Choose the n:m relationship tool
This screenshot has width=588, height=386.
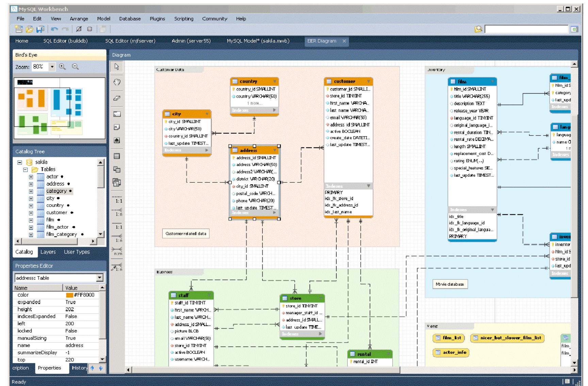[x=117, y=251]
